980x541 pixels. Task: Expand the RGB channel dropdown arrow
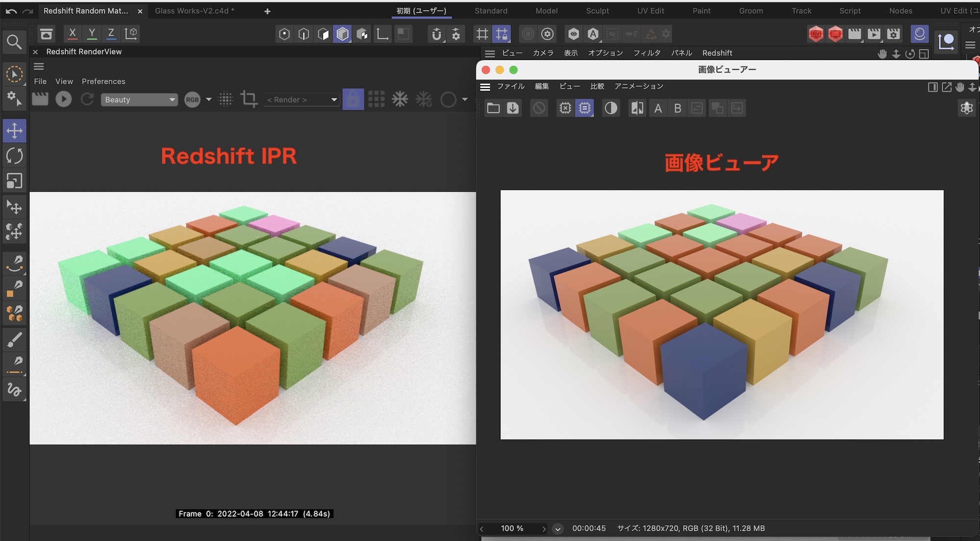coord(209,99)
